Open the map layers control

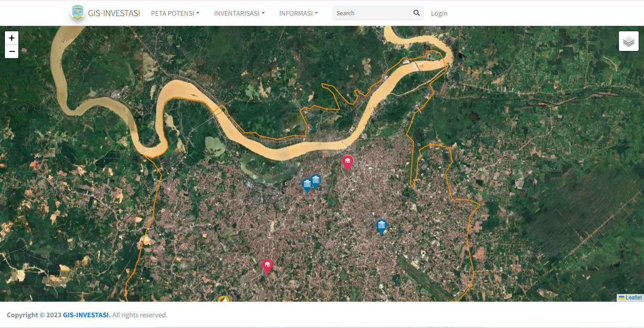click(628, 41)
